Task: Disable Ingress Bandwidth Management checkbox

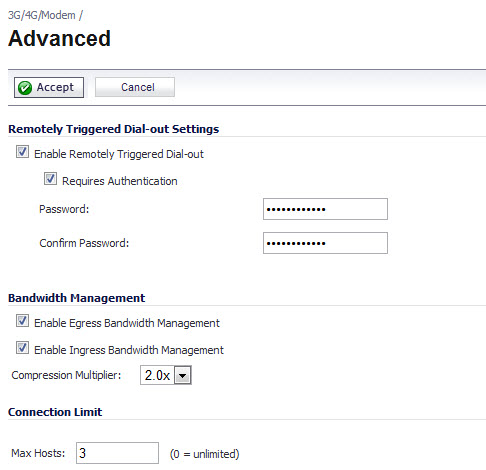Action: [x=22, y=348]
